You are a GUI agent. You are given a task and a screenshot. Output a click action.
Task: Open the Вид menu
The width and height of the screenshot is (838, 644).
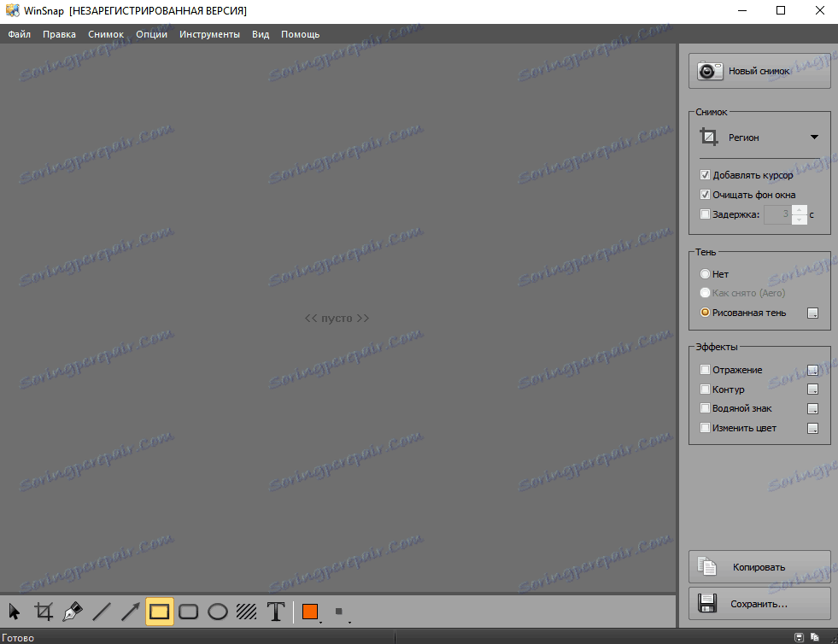(x=261, y=34)
